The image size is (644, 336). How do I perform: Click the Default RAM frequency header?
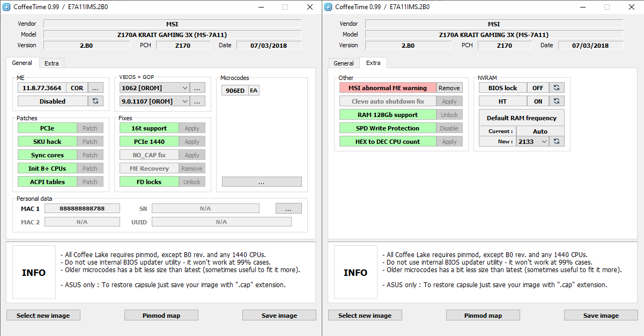click(522, 118)
